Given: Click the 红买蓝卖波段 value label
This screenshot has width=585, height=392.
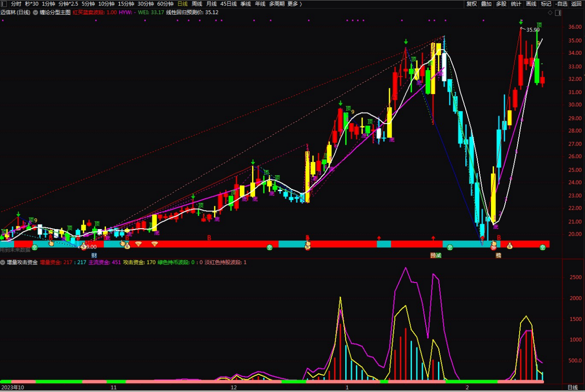Looking at the screenshot, I should click(95, 12).
